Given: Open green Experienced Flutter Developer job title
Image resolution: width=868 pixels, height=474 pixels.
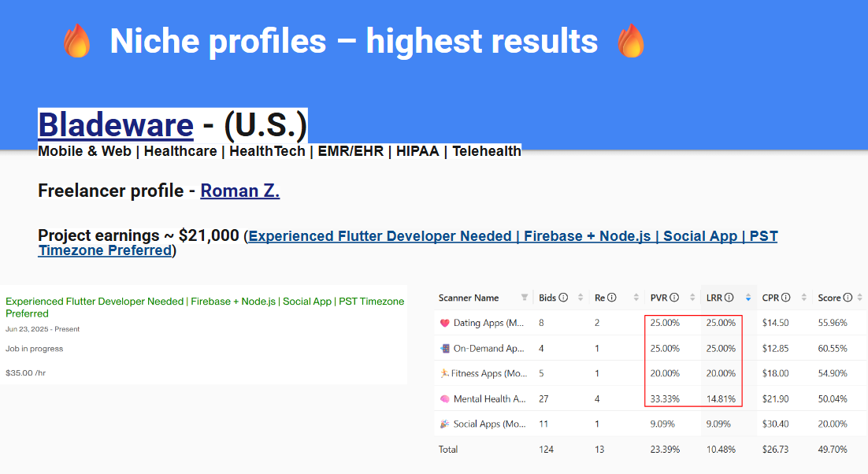Looking at the screenshot, I should tap(205, 307).
